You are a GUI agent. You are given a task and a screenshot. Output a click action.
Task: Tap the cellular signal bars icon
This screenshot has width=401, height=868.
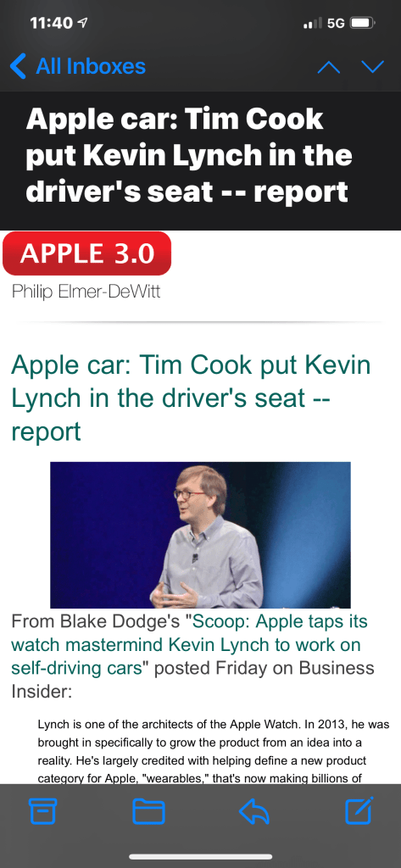pos(314,23)
